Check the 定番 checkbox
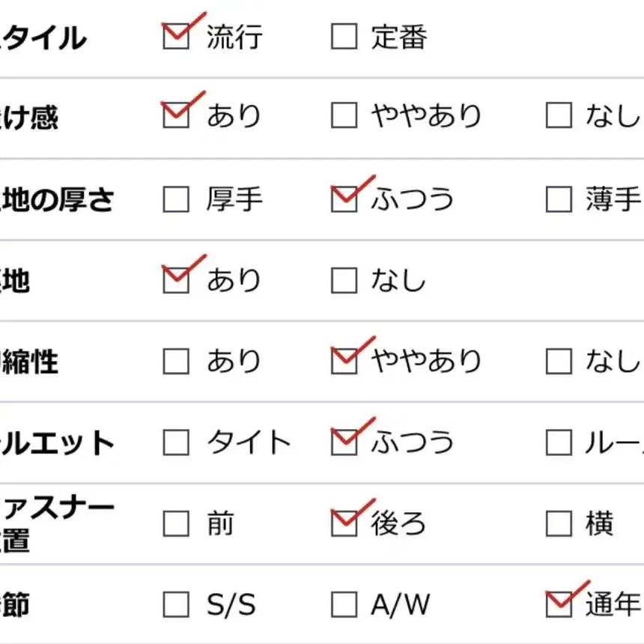 point(344,36)
